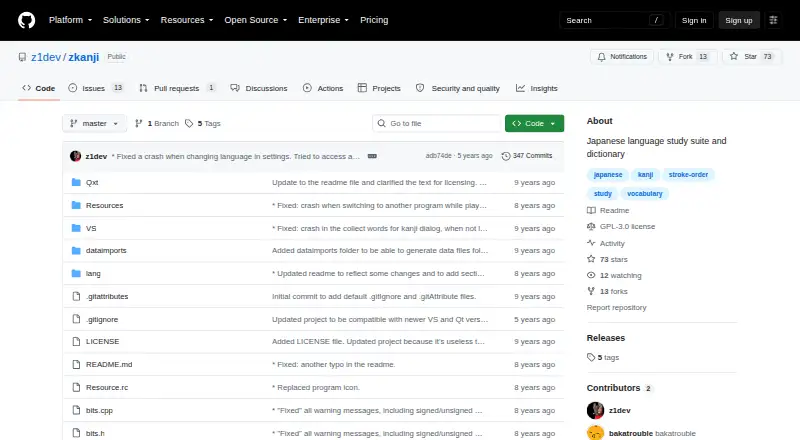800x440 pixels.
Task: Open the LICENSE file
Action: point(103,341)
